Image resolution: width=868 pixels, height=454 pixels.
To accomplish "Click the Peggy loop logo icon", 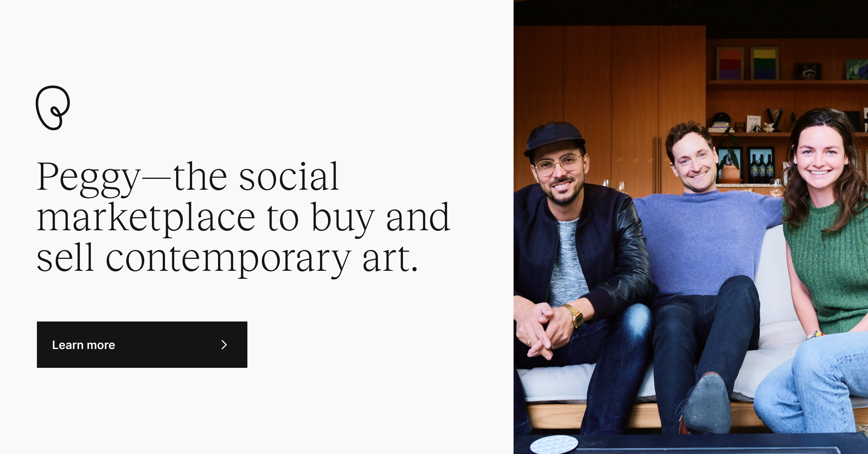I will click(53, 108).
